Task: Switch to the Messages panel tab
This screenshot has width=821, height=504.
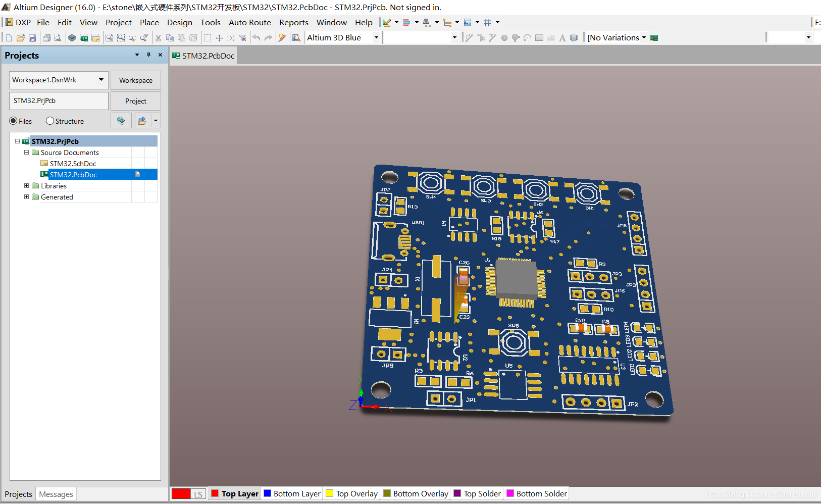Action: [56, 494]
